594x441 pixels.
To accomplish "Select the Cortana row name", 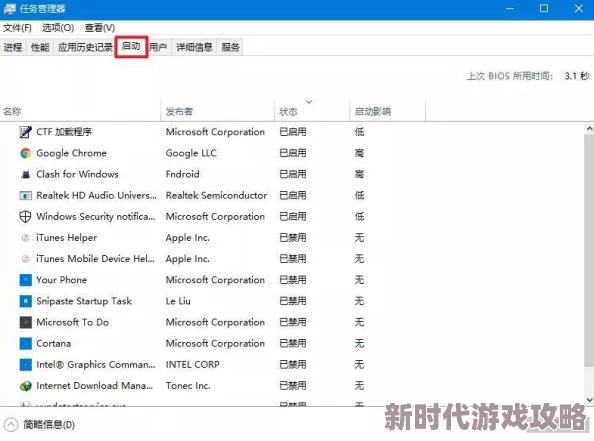I will click(53, 344).
